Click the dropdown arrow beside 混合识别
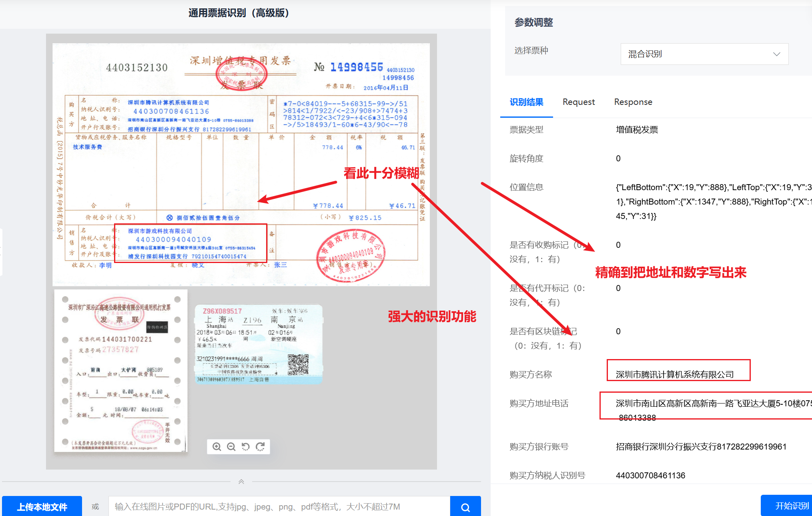812x516 pixels. tap(776, 54)
